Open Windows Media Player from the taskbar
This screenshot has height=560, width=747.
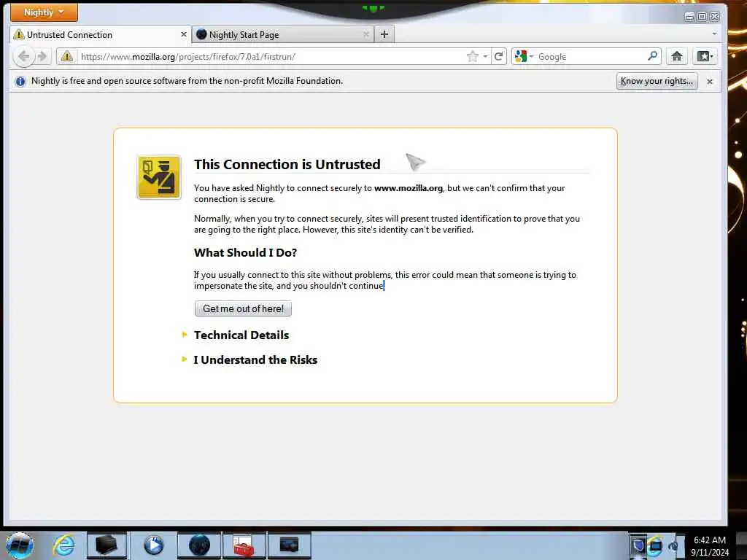[x=153, y=545]
